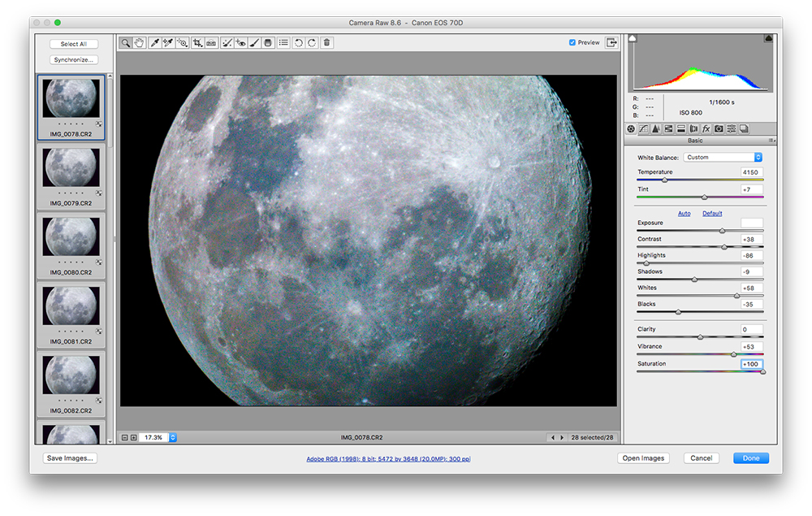The height and width of the screenshot is (516, 812).
Task: Open the Camera Raw preferences list icon
Action: pyautogui.click(x=283, y=42)
